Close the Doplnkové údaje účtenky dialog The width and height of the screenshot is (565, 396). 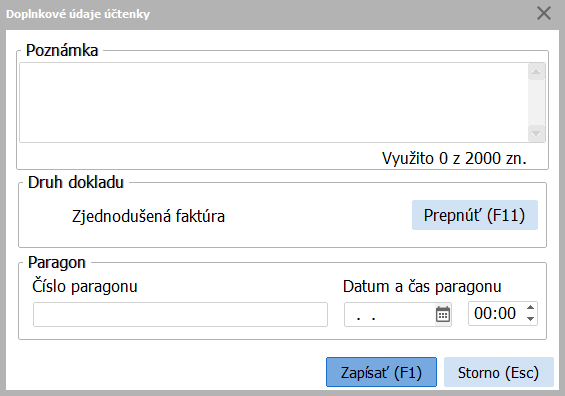point(544,14)
